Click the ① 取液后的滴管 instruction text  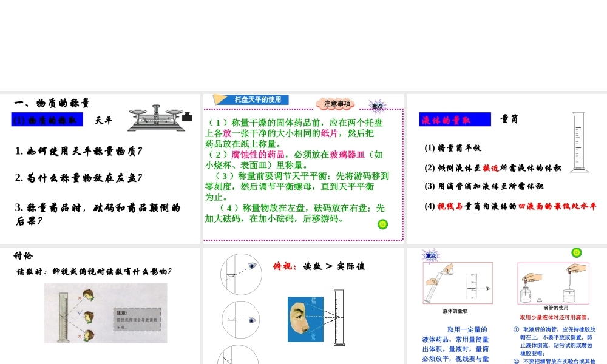(x=554, y=341)
